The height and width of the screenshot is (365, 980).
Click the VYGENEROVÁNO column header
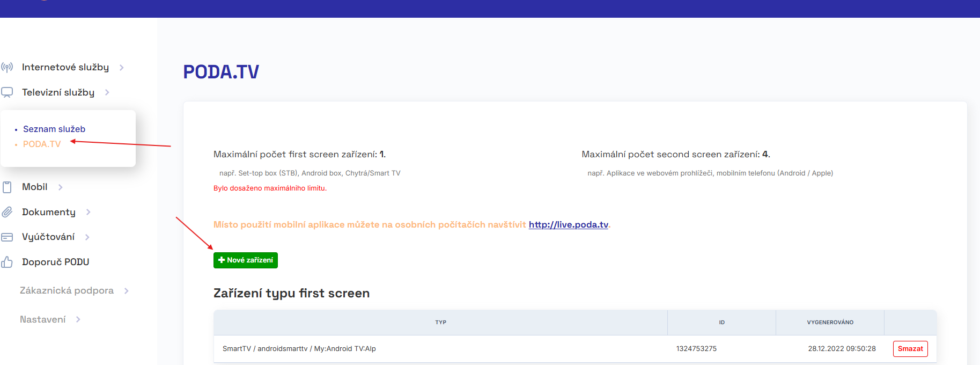click(830, 323)
